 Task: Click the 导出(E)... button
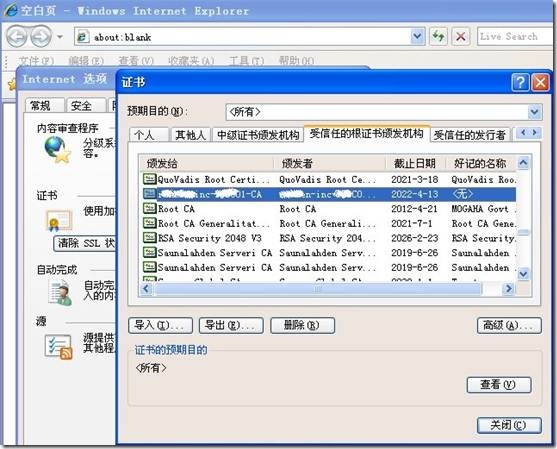(x=231, y=325)
